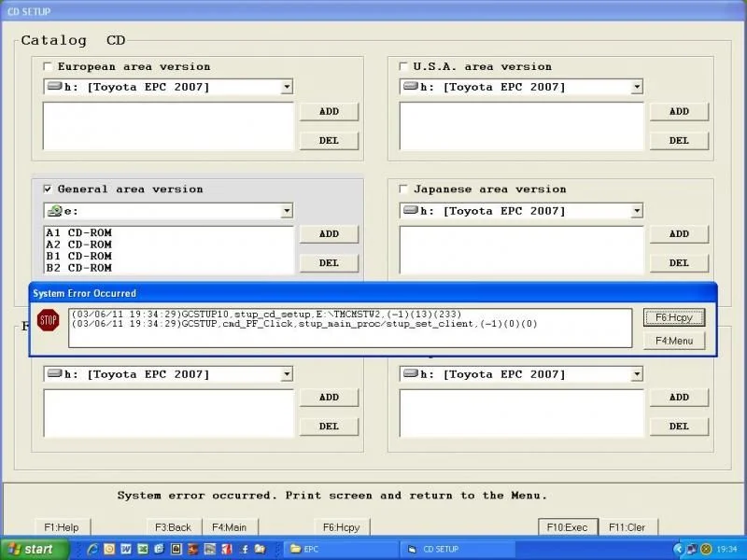Launch Word from the Quick Launch bar

126,549
